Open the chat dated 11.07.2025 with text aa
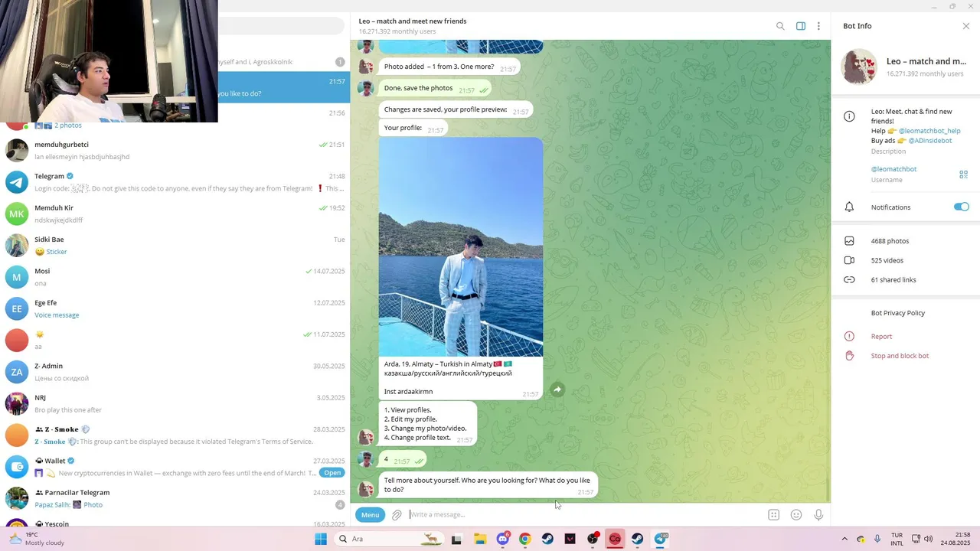 pos(175,341)
